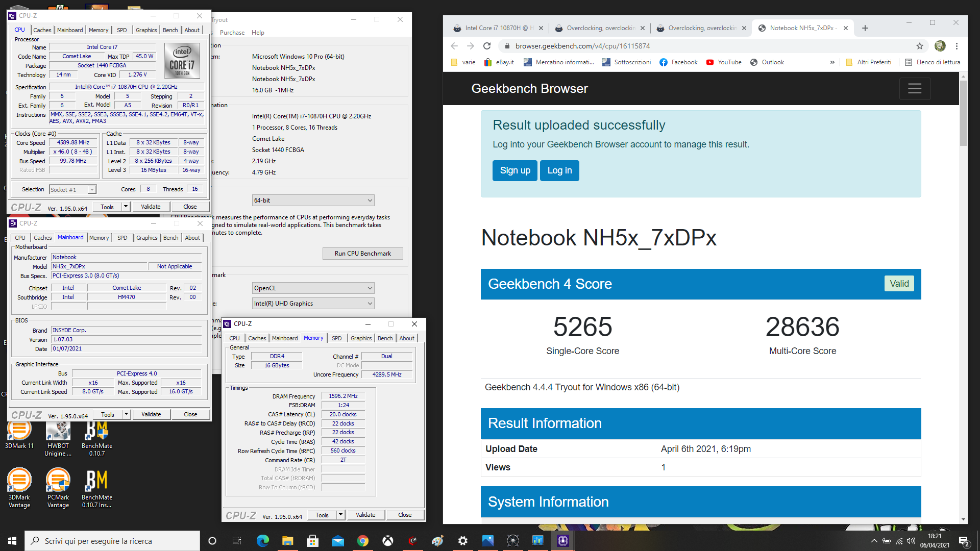
Task: Open Settings gear on taskbar
Action: 462,541
